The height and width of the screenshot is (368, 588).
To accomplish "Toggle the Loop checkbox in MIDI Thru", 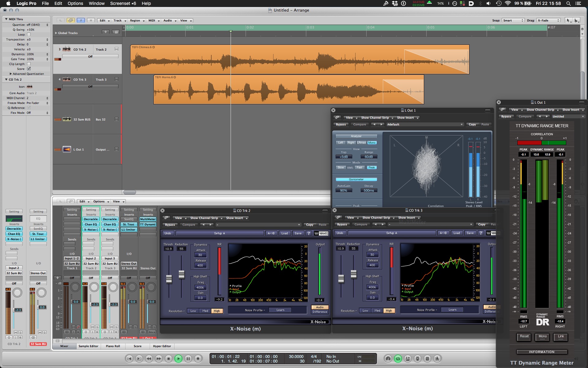I will (29, 35).
